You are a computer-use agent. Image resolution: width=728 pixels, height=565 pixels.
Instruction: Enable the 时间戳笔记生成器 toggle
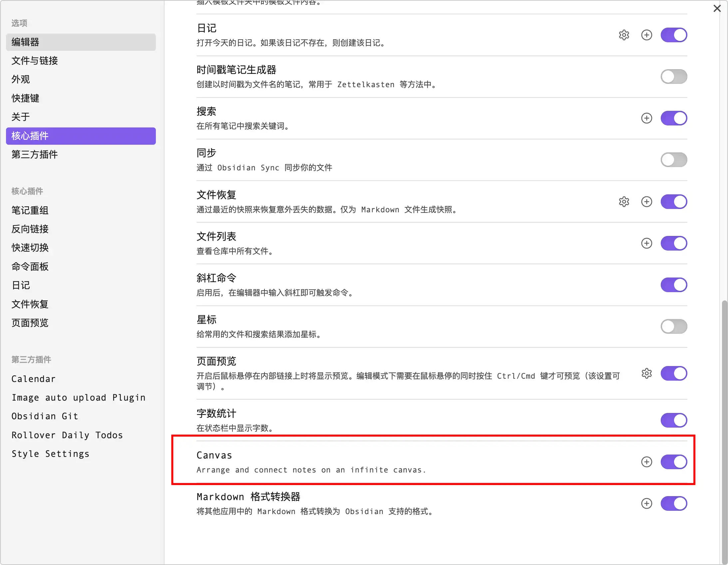tap(673, 77)
